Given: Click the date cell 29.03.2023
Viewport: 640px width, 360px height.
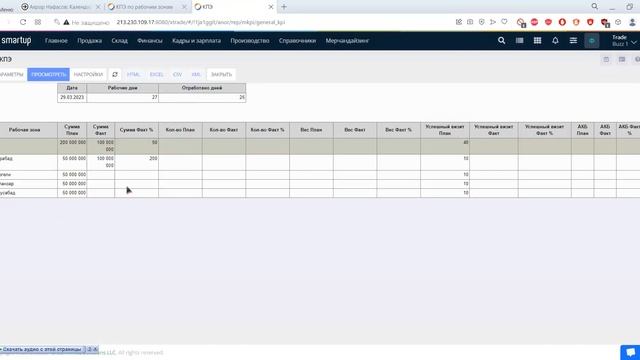Looking at the screenshot, I should (x=72, y=98).
